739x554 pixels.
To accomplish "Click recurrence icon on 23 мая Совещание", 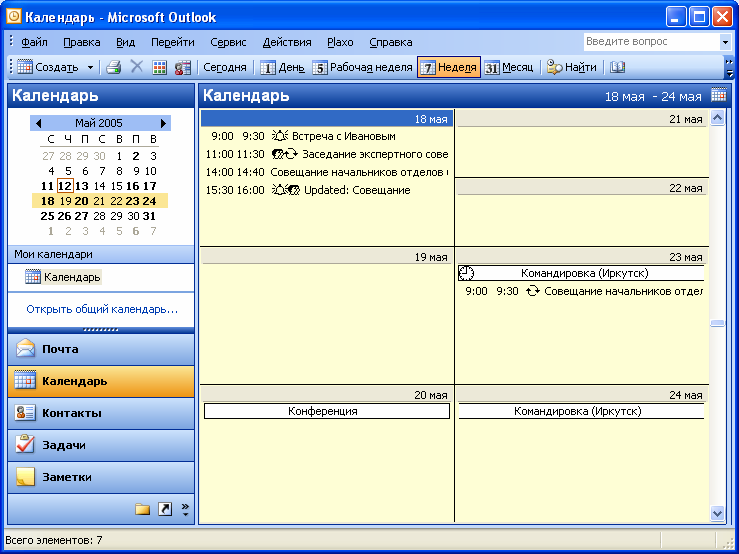I will 533,291.
